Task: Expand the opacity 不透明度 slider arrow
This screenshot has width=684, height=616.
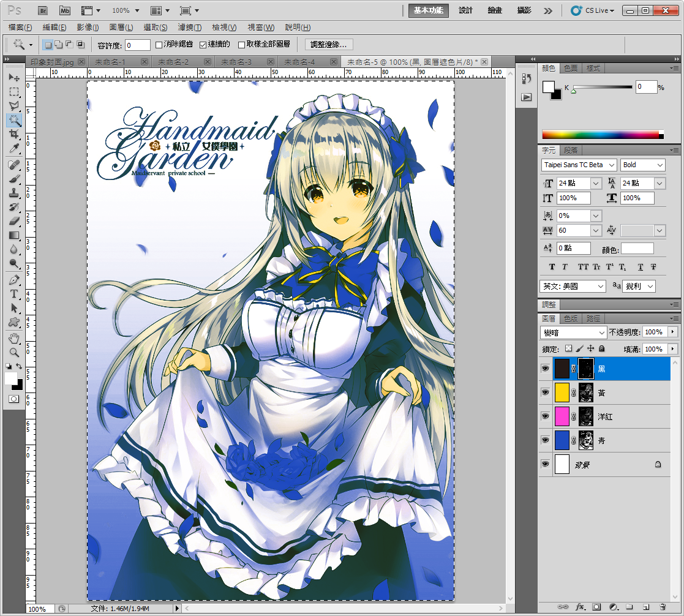Action: [x=672, y=332]
